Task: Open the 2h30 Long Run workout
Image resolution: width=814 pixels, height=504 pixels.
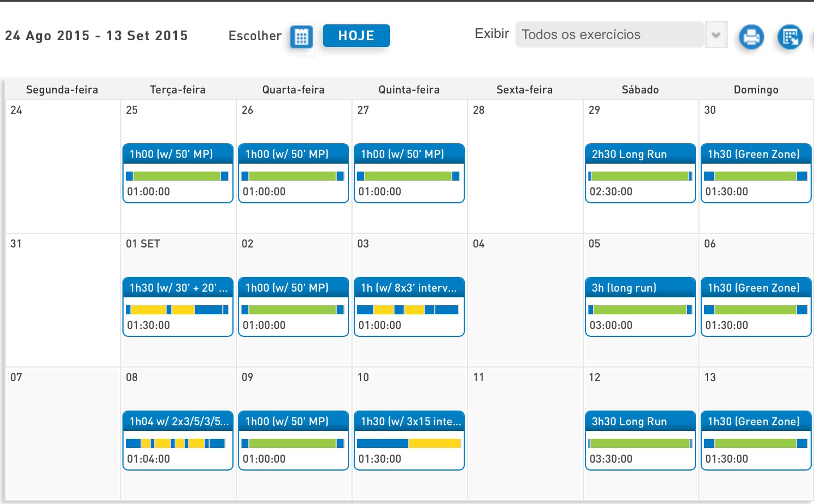Action: click(640, 154)
